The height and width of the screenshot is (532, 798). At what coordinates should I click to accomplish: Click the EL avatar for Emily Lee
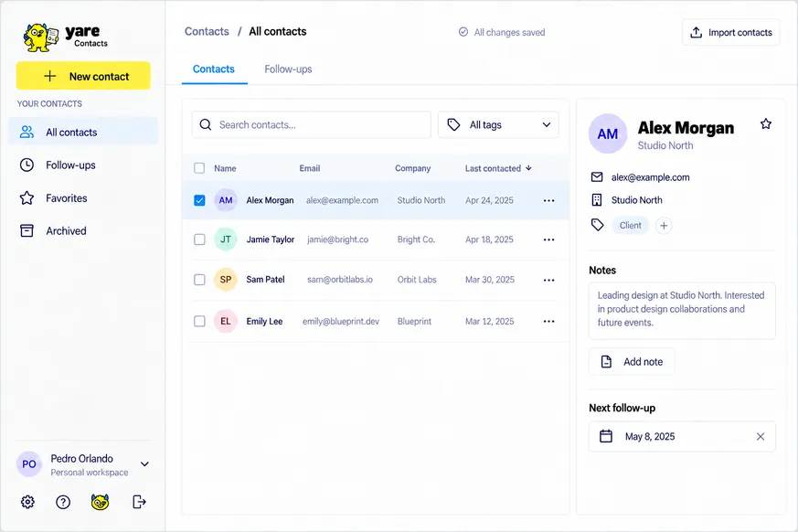coord(226,321)
